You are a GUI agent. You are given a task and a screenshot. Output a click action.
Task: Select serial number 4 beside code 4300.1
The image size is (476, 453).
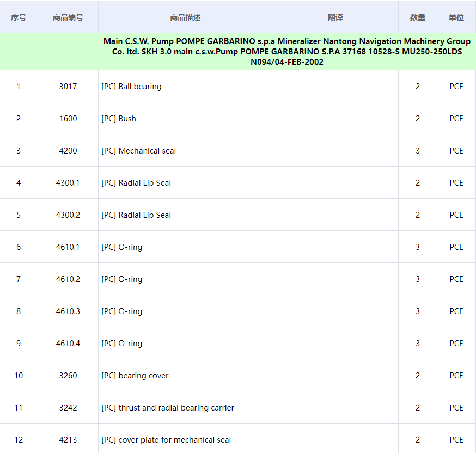click(x=19, y=183)
